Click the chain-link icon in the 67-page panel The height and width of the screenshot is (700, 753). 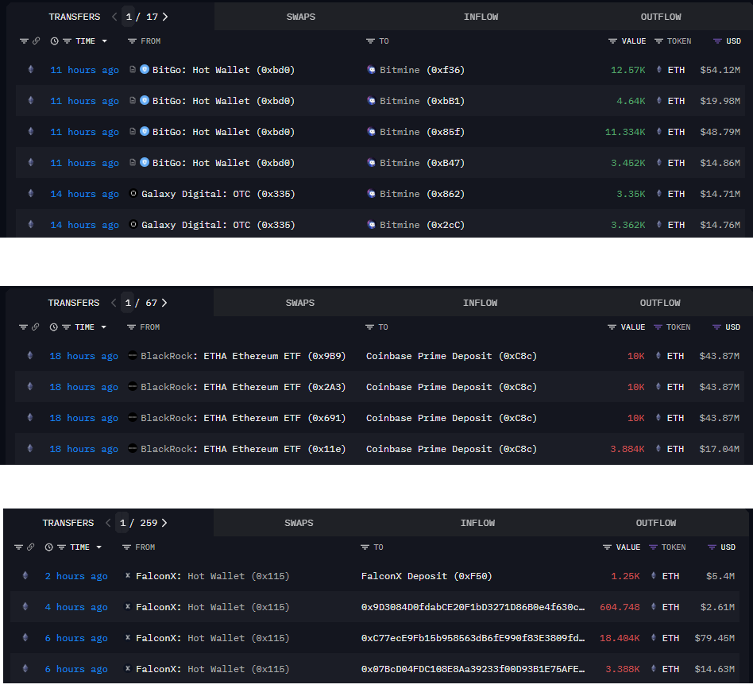(35, 327)
